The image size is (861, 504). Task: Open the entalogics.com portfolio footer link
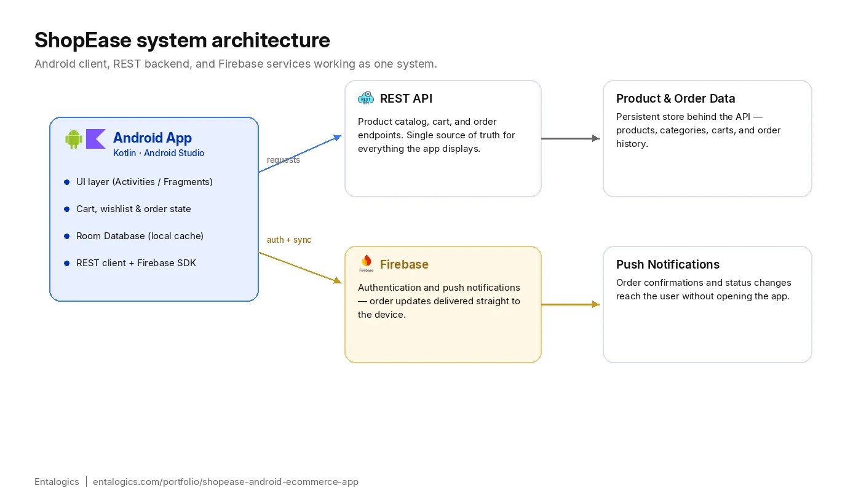(226, 482)
